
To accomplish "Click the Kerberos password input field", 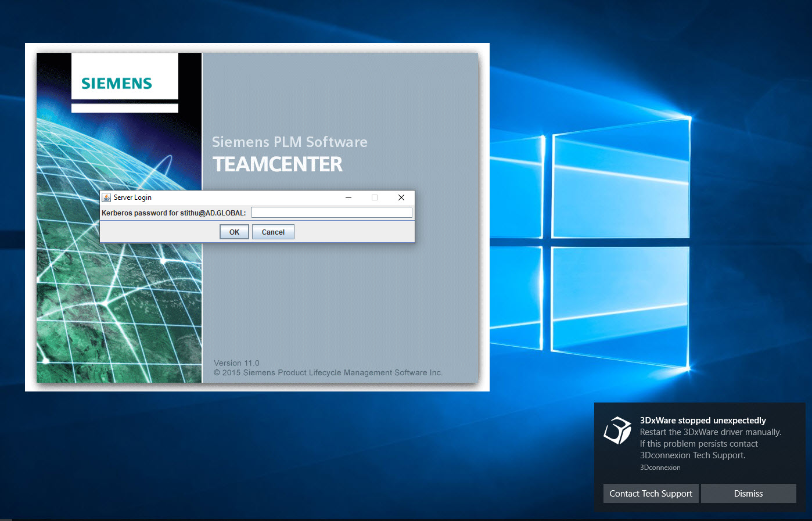I will (331, 213).
